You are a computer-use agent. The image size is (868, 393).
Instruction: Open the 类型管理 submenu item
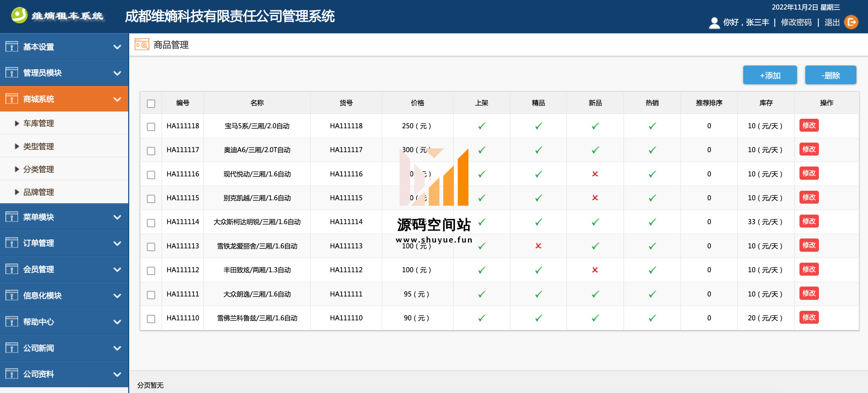click(64, 146)
